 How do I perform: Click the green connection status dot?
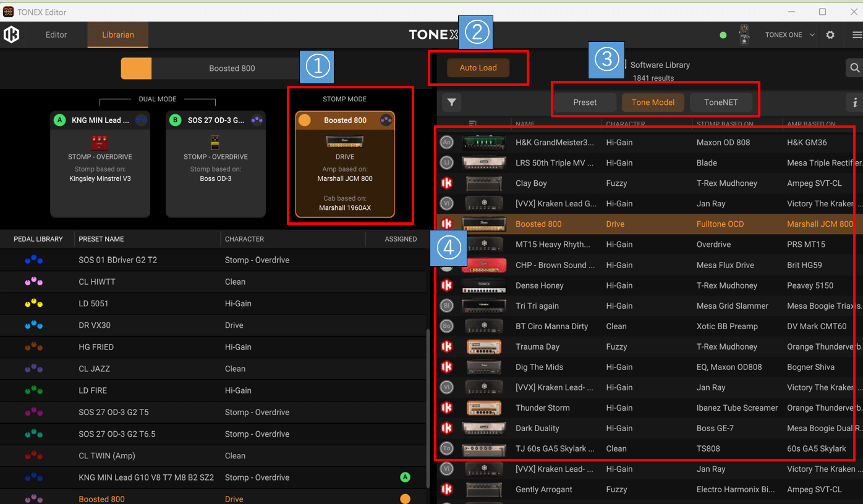723,35
